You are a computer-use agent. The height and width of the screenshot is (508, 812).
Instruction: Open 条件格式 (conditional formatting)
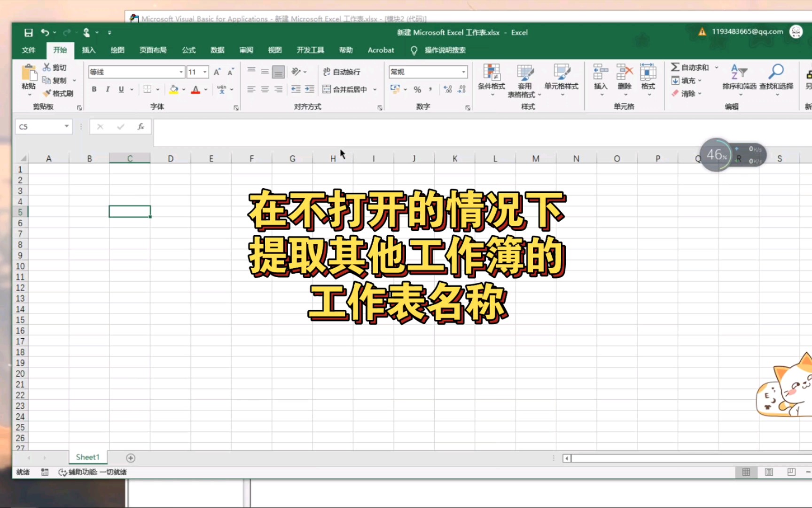pos(492,80)
